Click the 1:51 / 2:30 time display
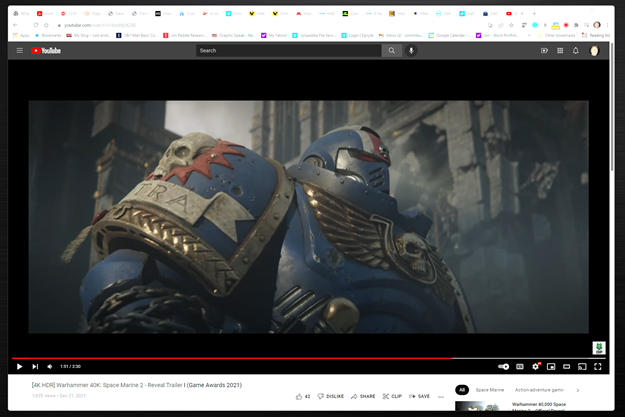The image size is (625, 417). [x=71, y=366]
